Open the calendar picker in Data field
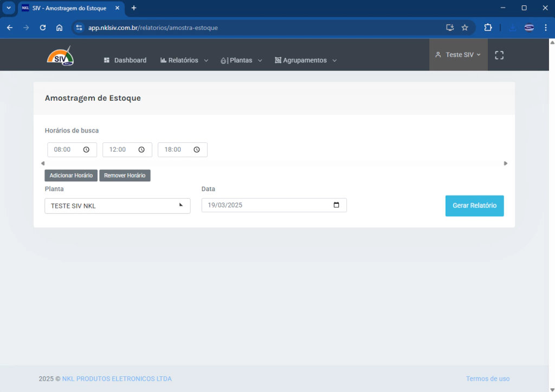Screen dimensions: 555x392 click(336, 205)
